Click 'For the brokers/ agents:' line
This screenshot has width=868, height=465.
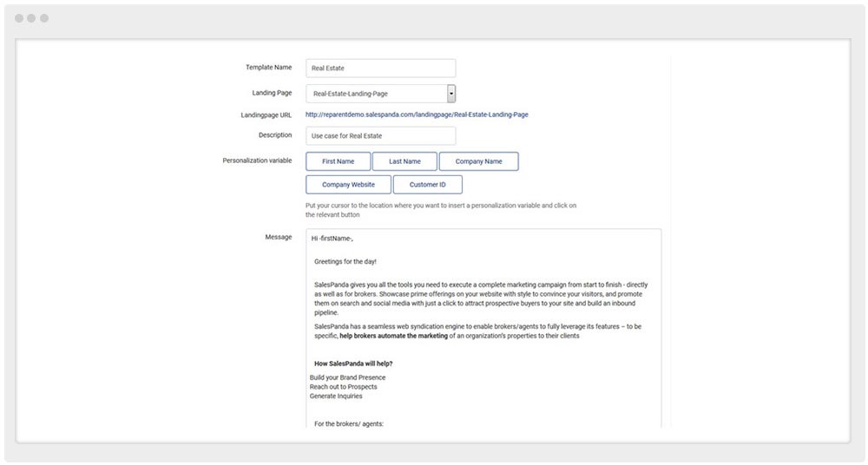[349, 424]
